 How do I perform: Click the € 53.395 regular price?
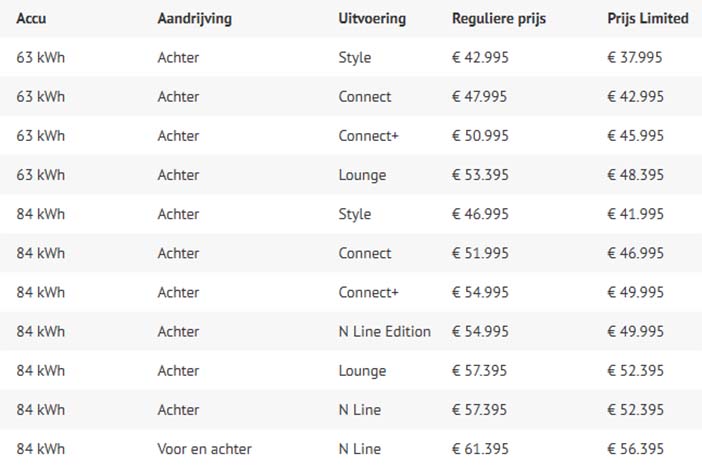[x=480, y=175]
